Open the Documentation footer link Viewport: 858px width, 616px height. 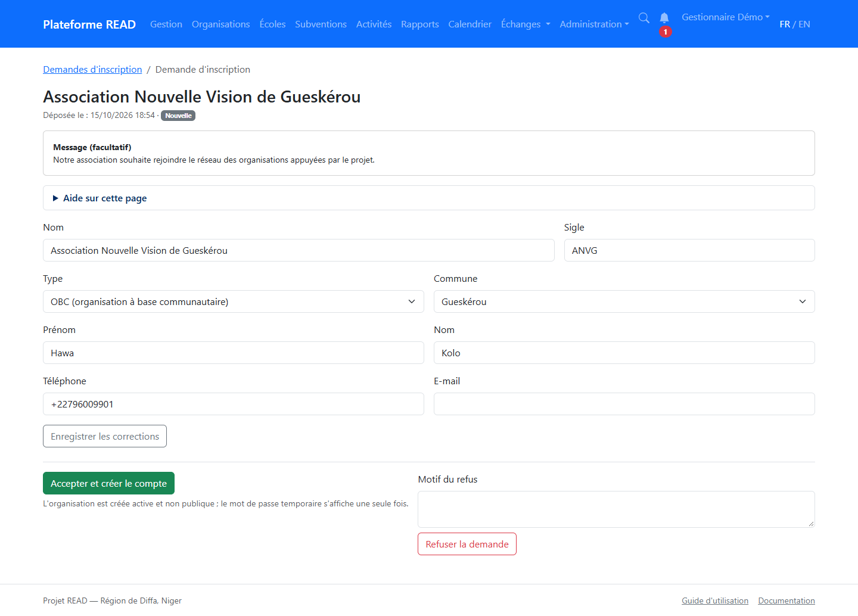(x=786, y=601)
